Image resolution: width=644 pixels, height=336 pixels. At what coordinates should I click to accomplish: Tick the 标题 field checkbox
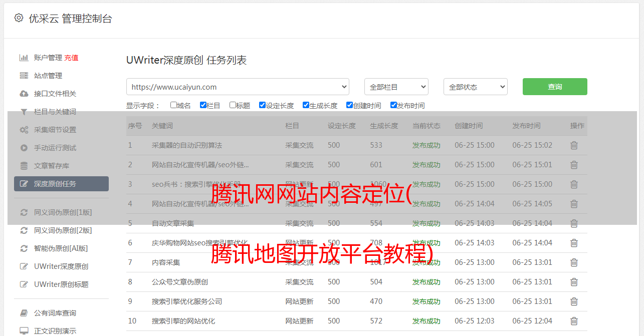(233, 105)
